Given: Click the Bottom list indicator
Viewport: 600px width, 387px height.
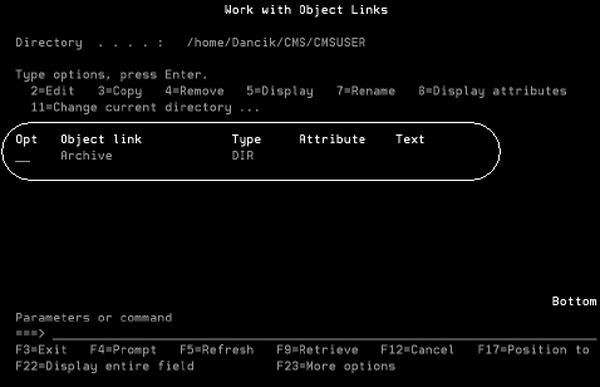Looking at the screenshot, I should click(x=574, y=301).
